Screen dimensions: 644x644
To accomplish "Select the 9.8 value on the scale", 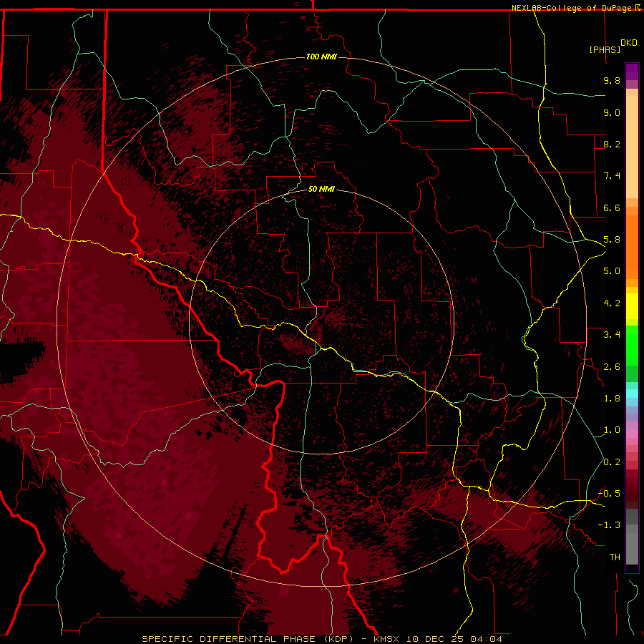I will pos(612,80).
